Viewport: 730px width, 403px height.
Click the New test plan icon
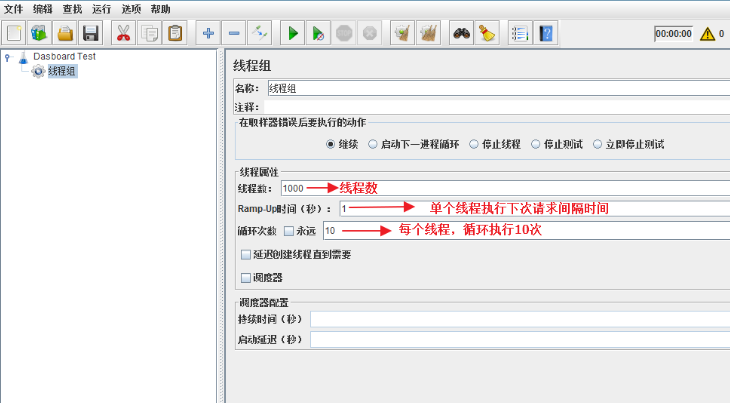[14, 33]
